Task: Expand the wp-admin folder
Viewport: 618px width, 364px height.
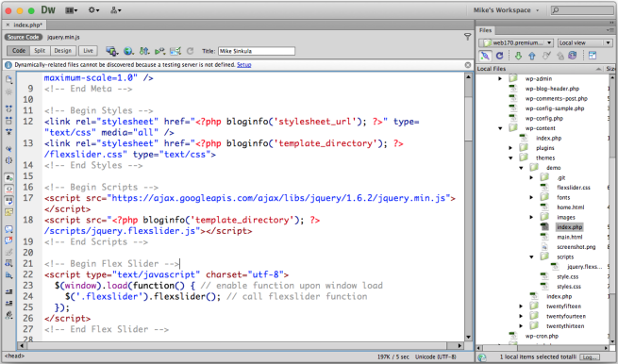Action: pyautogui.click(x=500, y=79)
